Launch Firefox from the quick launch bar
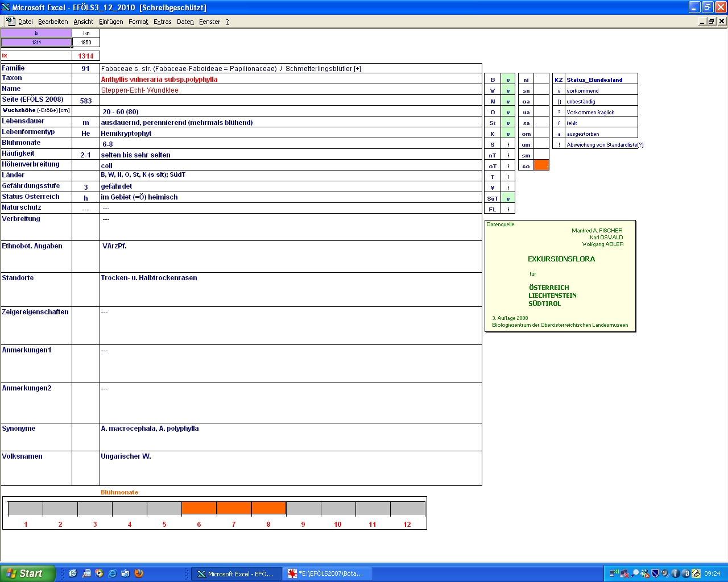Image resolution: width=728 pixels, height=582 pixels. [x=139, y=573]
